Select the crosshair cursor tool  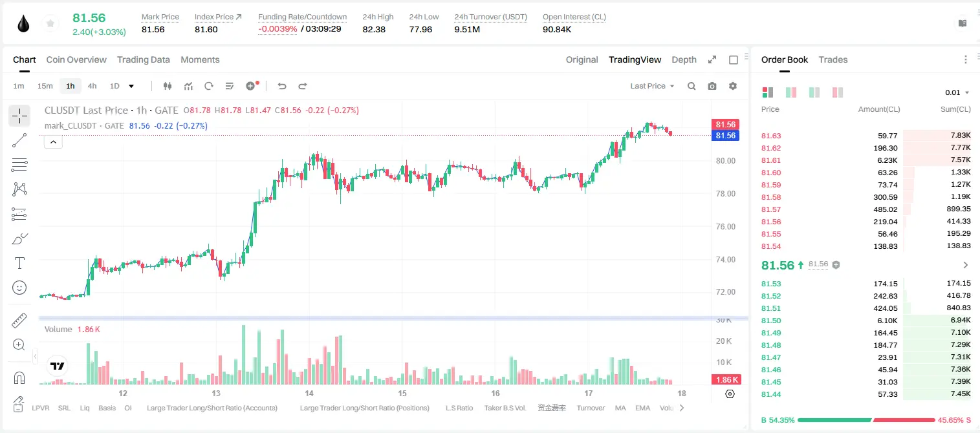click(x=19, y=116)
